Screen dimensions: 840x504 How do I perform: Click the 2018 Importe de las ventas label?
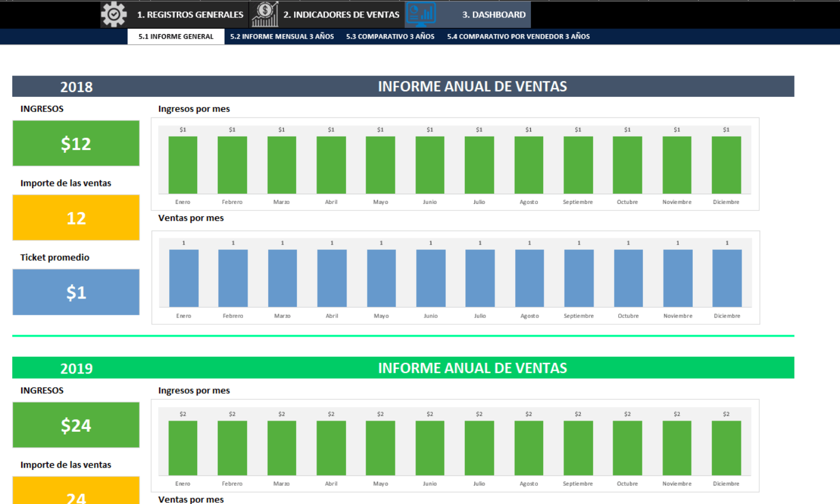(66, 183)
